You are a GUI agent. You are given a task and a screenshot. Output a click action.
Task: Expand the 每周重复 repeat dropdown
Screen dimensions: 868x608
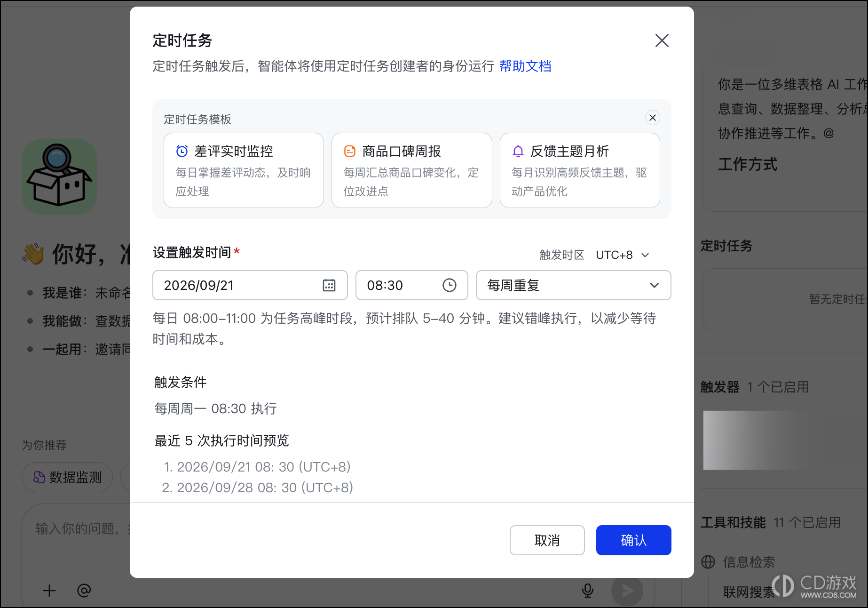point(573,285)
